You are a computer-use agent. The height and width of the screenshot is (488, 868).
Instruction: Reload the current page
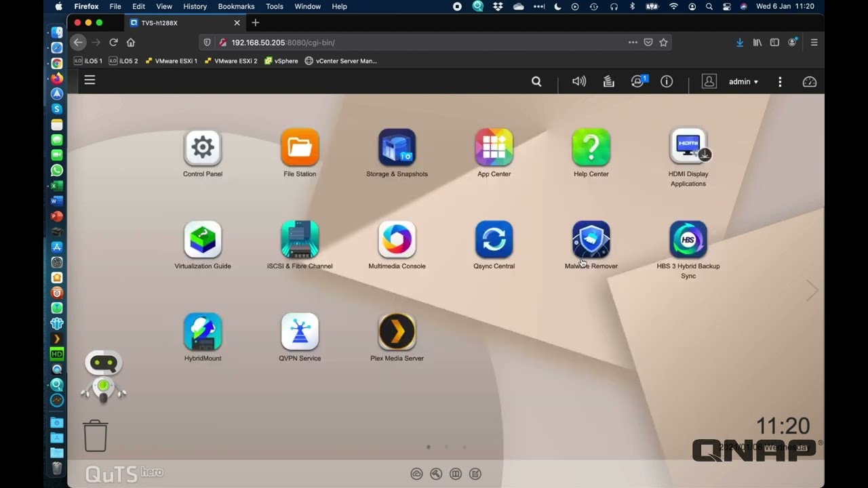coord(113,42)
